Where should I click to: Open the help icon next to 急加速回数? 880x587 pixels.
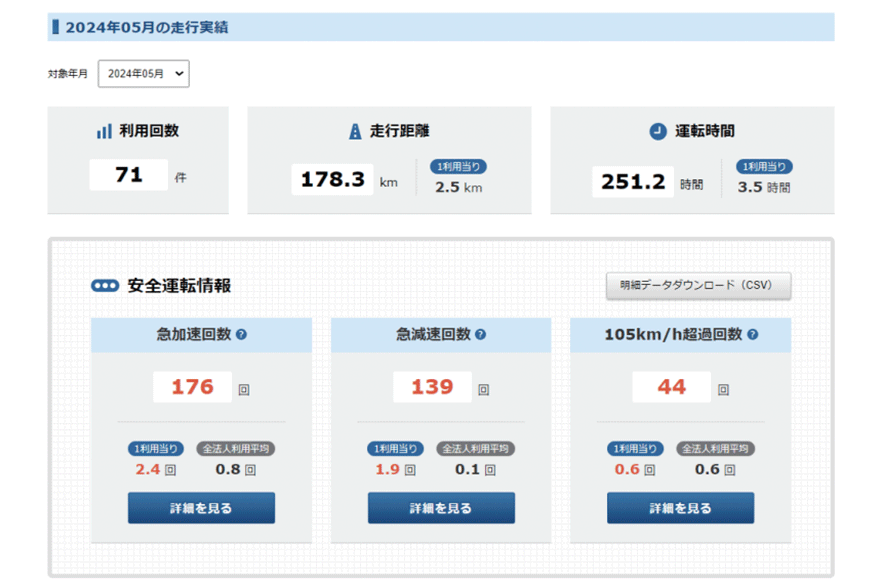pos(242,335)
